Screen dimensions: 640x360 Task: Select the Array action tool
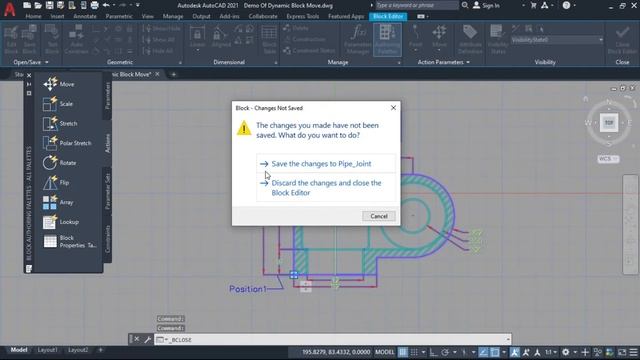pyautogui.click(x=58, y=202)
